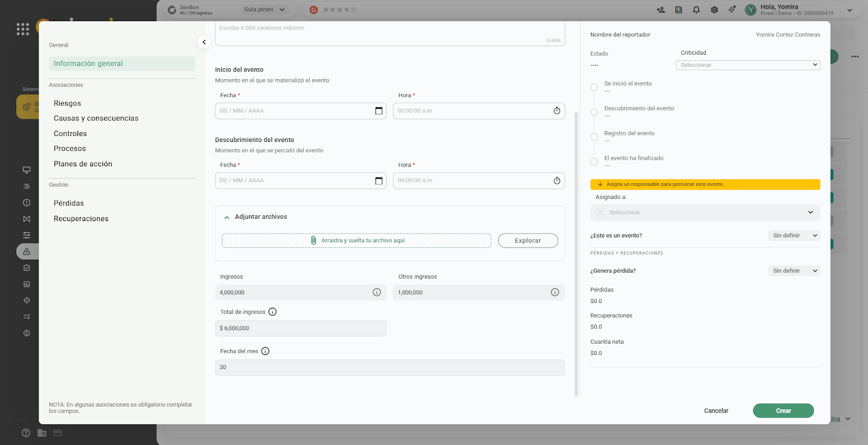868x445 pixels.
Task: Click the Explorar file button
Action: coord(527,241)
